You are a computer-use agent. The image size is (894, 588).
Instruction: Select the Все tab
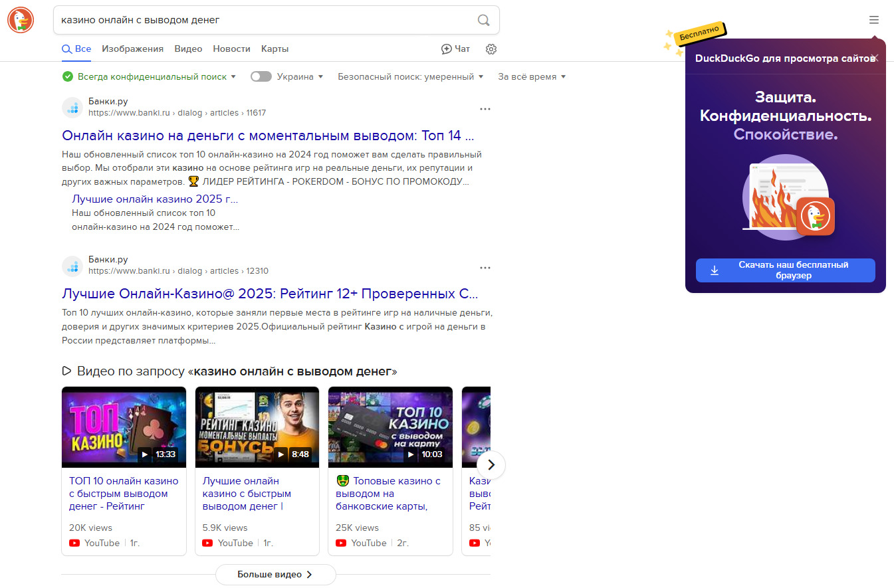click(x=76, y=49)
